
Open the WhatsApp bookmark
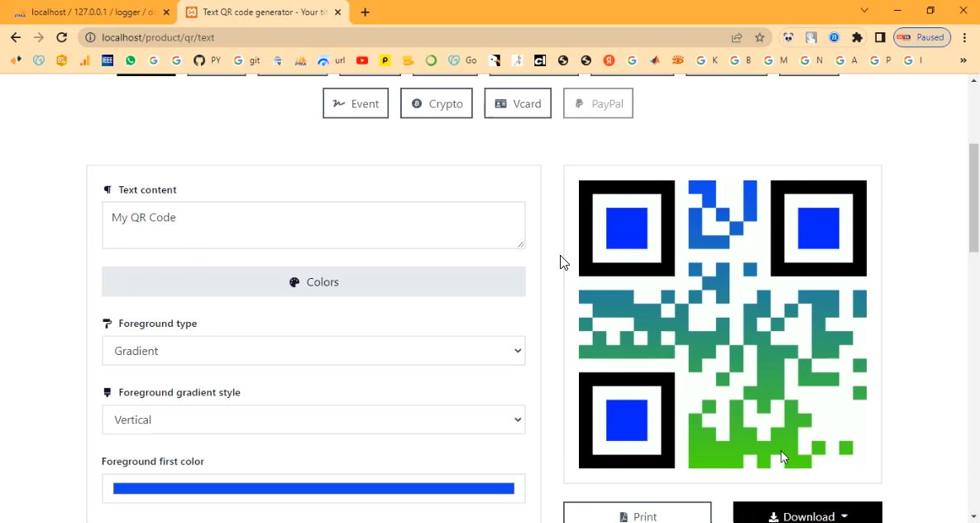(x=131, y=60)
